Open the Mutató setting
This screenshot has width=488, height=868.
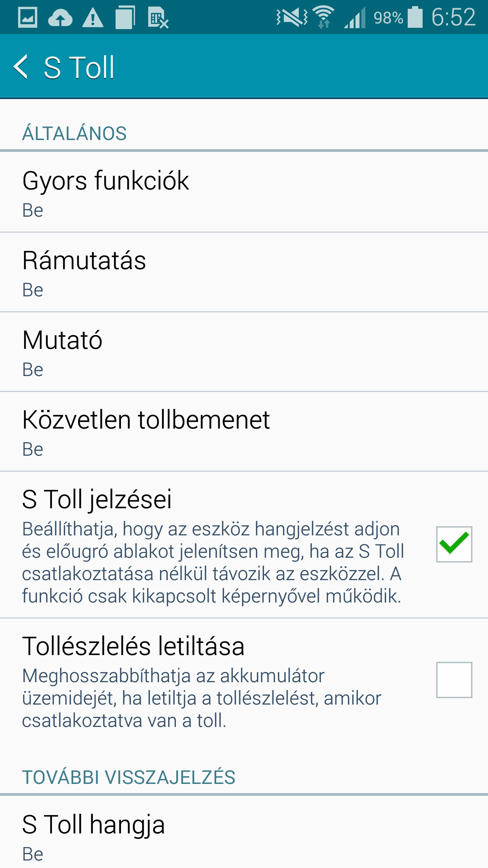click(x=244, y=352)
